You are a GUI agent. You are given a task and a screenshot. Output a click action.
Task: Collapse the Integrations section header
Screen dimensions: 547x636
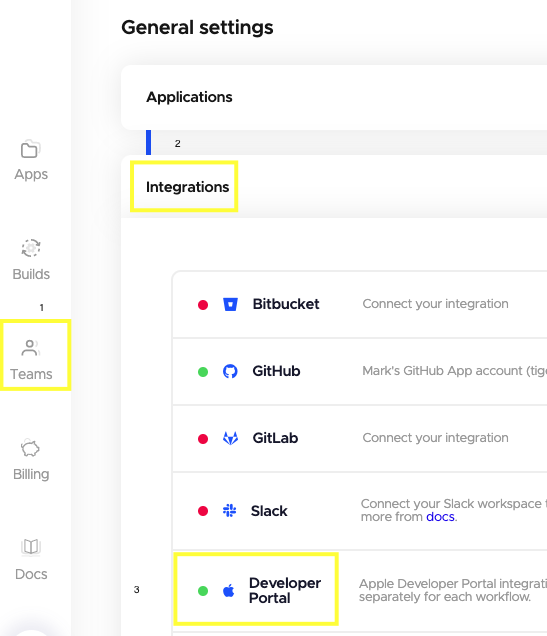click(334, 187)
